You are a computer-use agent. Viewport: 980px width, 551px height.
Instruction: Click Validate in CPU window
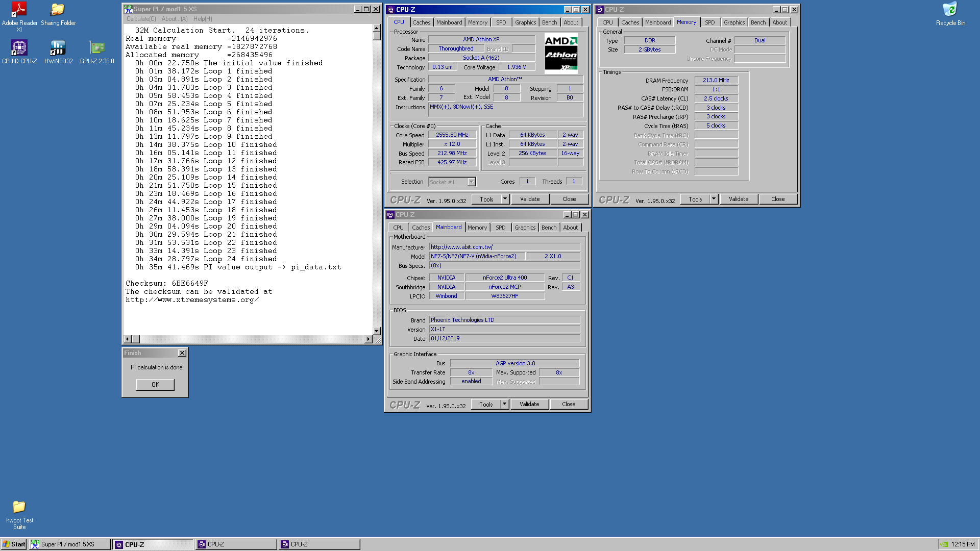coord(530,199)
